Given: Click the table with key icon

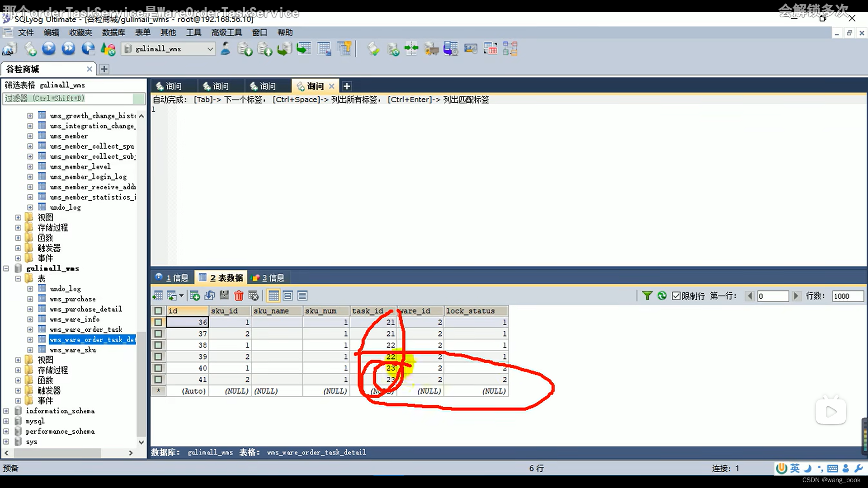Looking at the screenshot, I should pos(344,49).
